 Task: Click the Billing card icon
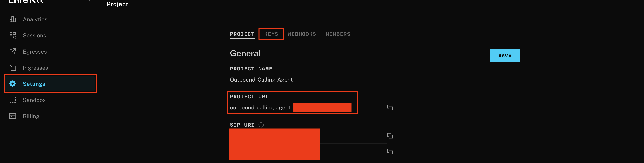coord(12,116)
